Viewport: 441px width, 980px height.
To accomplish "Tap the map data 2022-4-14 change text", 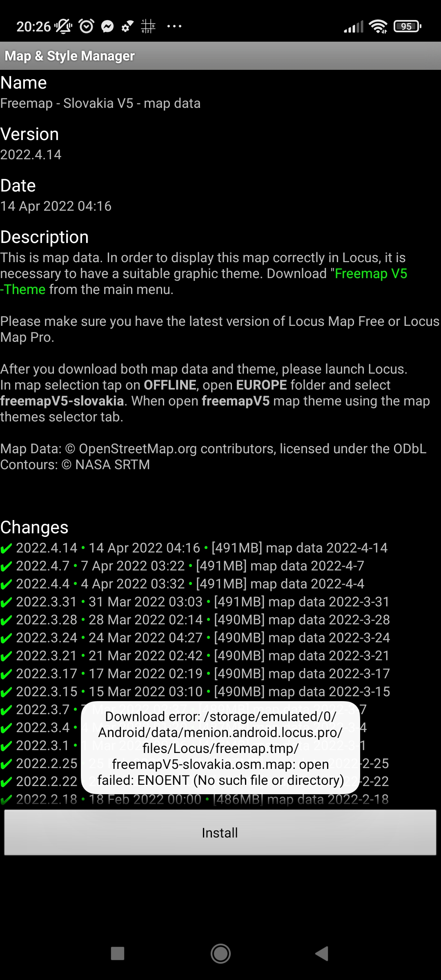I will [327, 548].
